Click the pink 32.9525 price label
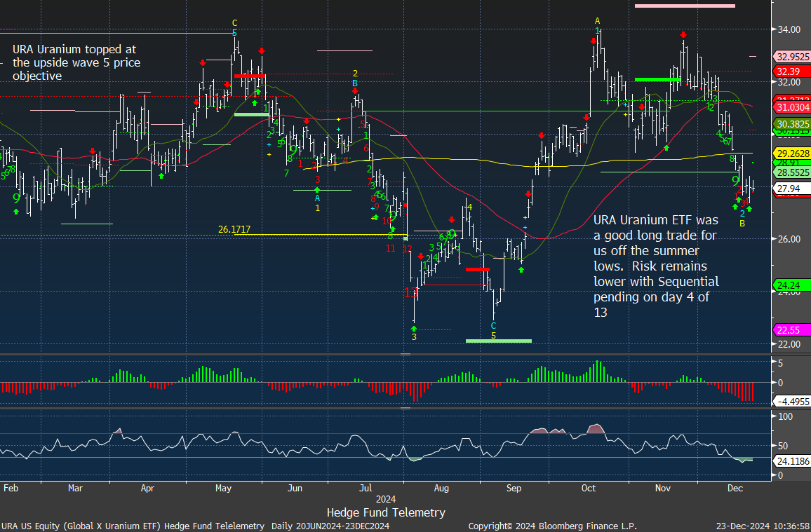Viewport: 811px width, 532px height. [x=791, y=57]
